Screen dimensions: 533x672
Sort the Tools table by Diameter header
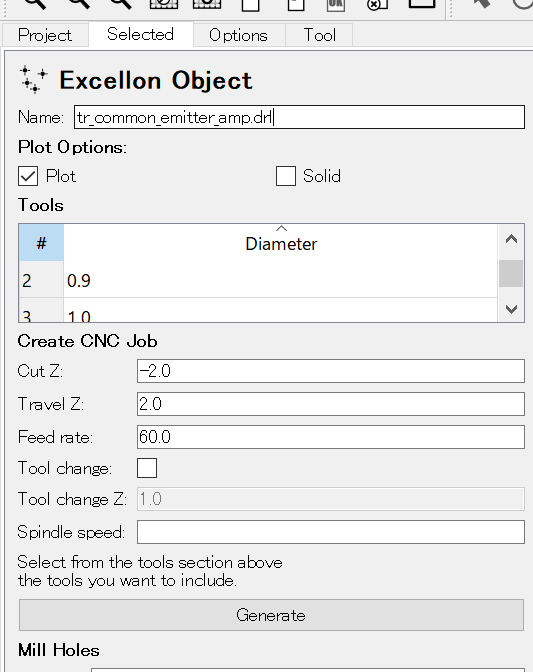pos(281,243)
